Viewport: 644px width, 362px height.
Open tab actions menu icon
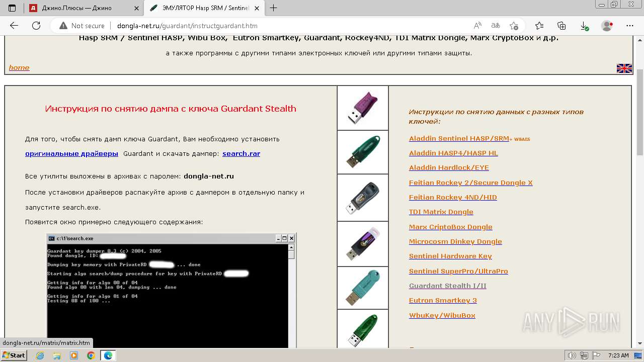pyautogui.click(x=12, y=8)
